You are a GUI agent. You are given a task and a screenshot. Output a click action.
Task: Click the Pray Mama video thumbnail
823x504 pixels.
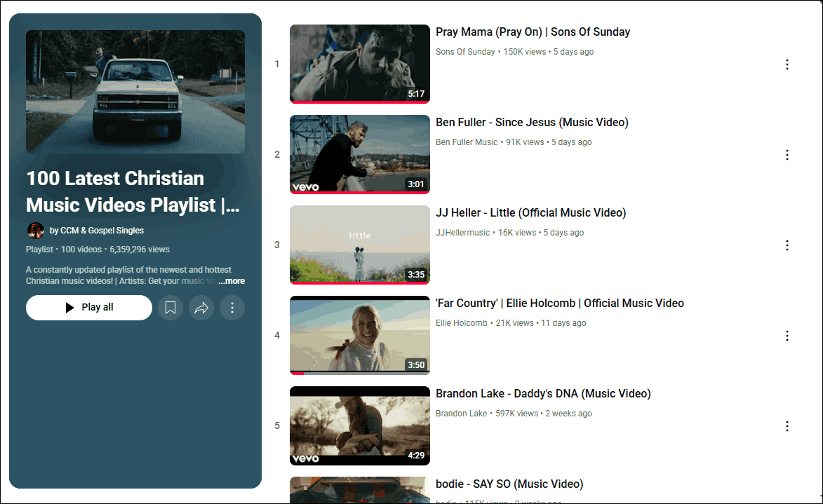click(359, 64)
